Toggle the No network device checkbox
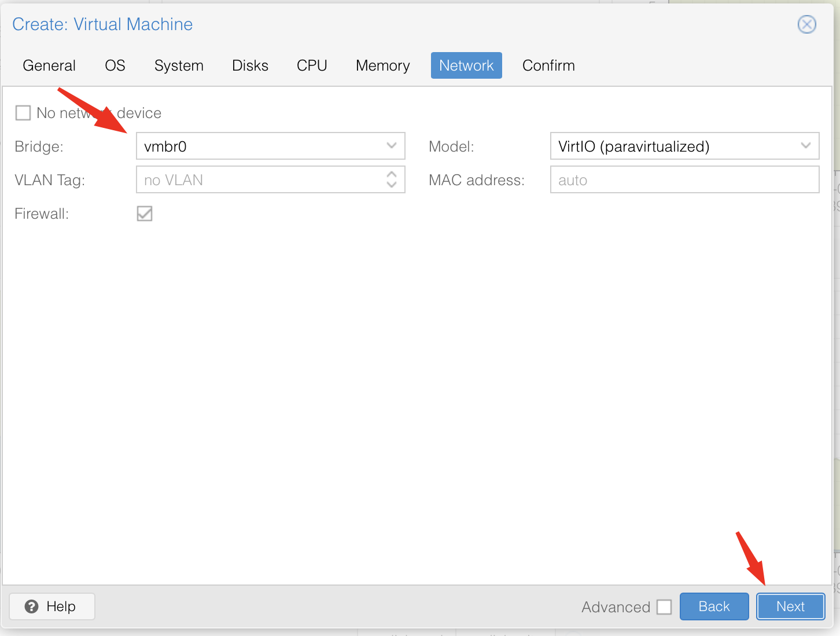840x636 pixels. point(23,113)
